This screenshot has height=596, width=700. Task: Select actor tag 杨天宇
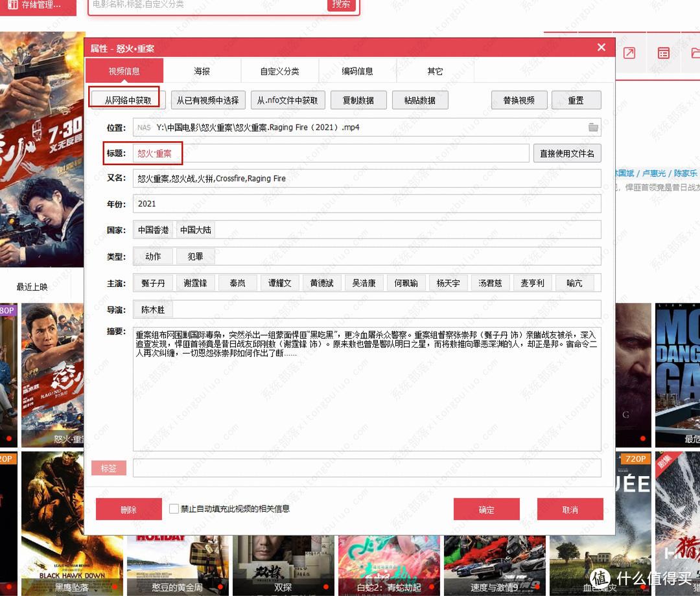449,283
